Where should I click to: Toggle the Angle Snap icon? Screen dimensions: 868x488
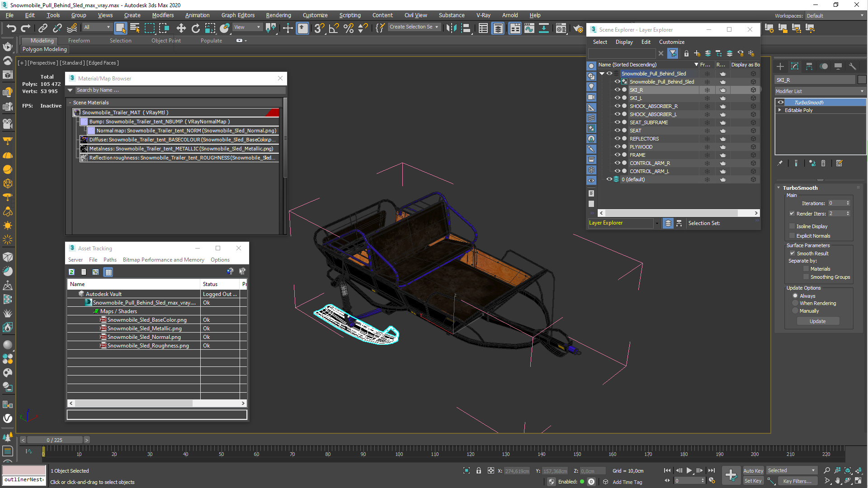(334, 28)
